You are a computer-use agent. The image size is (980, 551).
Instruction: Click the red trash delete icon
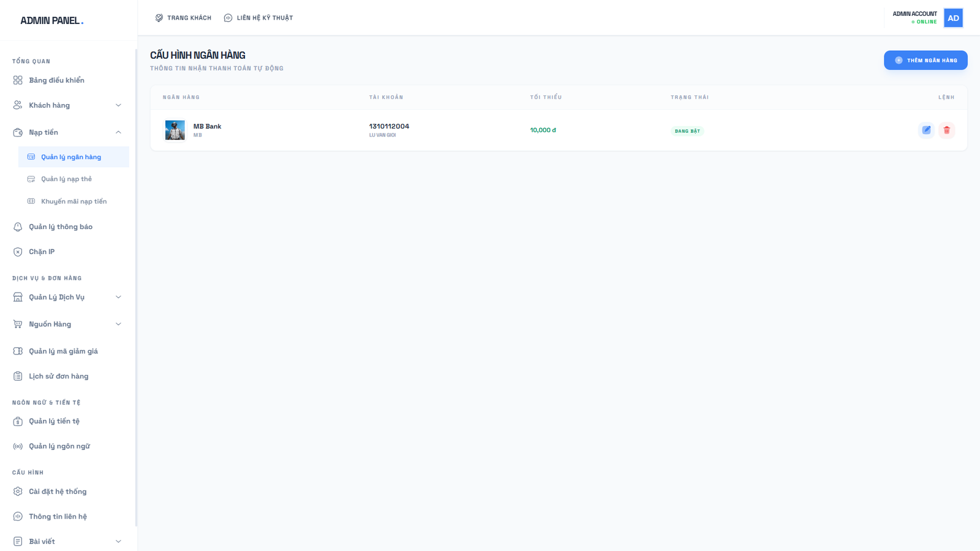946,130
